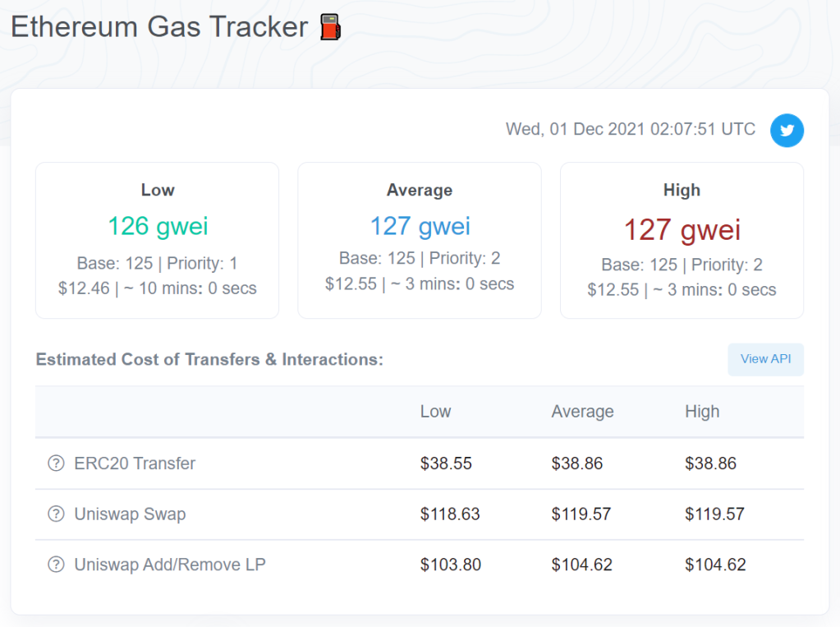The image size is (840, 627).
Task: Click the Uniswap Add/Remove LP label
Action: [x=170, y=565]
